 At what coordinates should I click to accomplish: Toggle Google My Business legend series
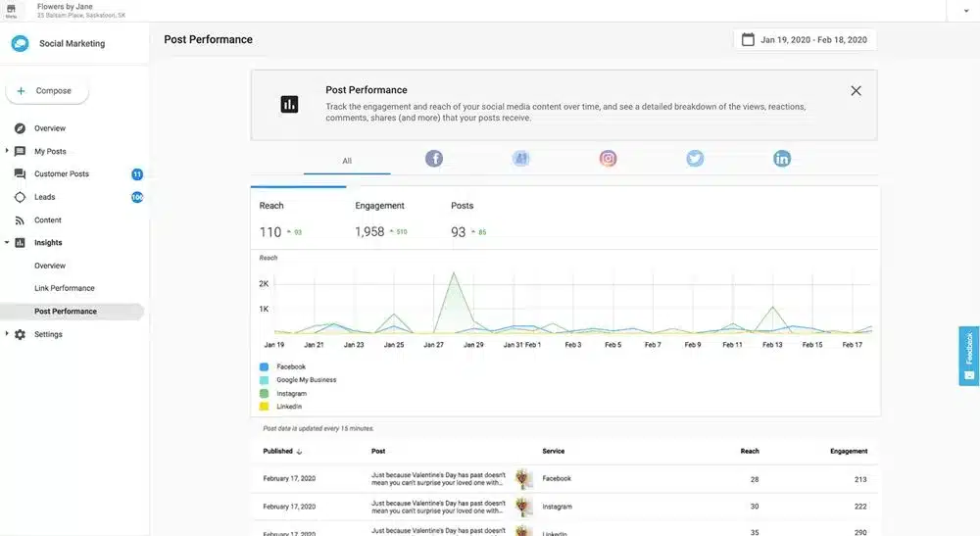pos(265,380)
